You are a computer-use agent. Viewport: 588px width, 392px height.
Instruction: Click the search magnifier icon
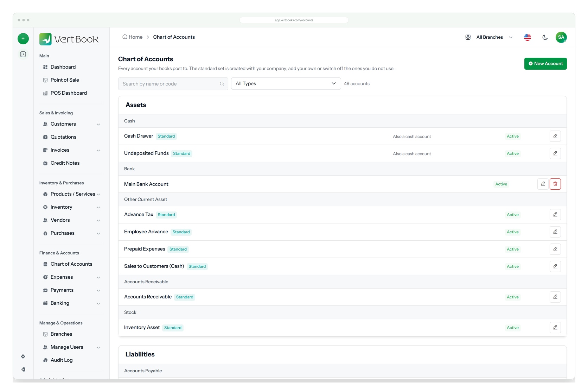(x=222, y=84)
